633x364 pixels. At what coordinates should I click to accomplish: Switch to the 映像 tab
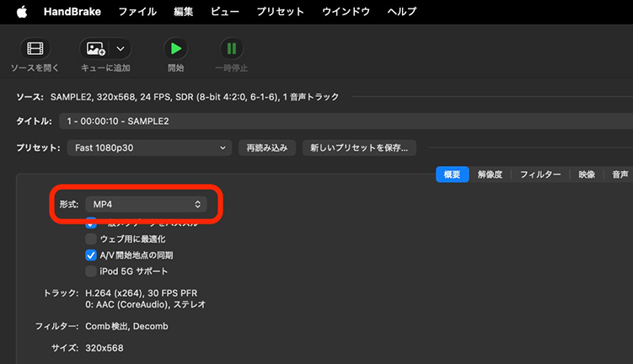[587, 174]
